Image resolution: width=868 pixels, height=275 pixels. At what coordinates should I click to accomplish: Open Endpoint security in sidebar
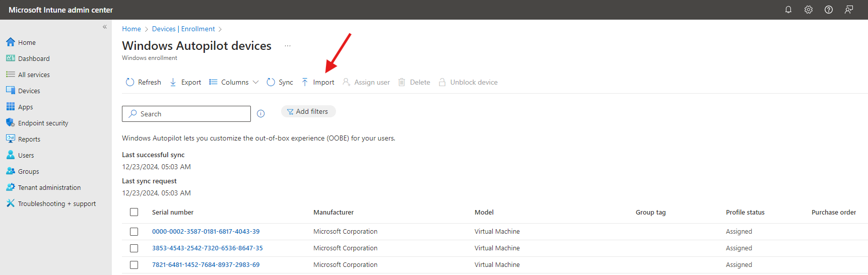(x=43, y=123)
